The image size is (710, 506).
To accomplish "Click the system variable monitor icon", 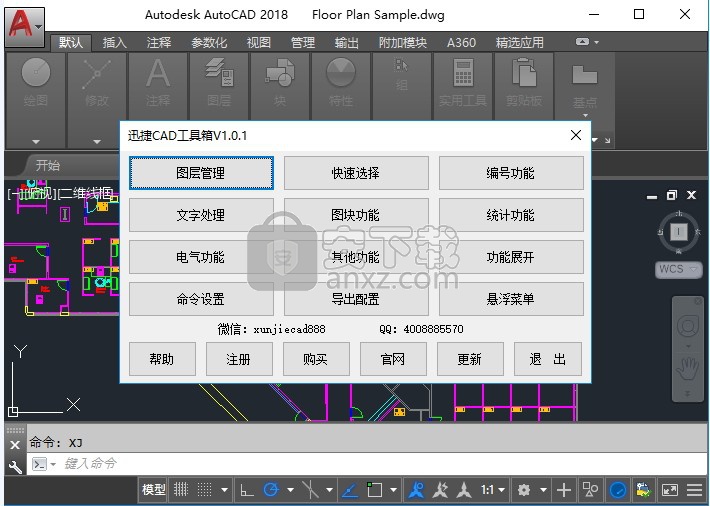I will (x=643, y=490).
